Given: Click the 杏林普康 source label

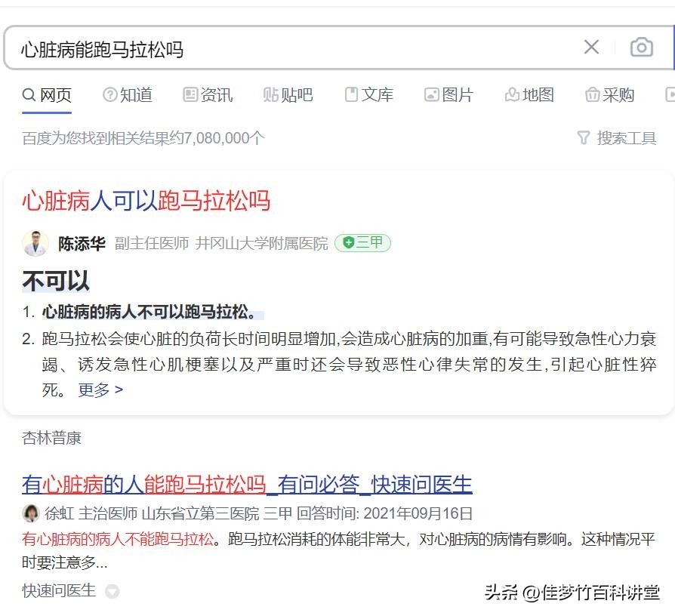Looking at the screenshot, I should pyautogui.click(x=51, y=438).
